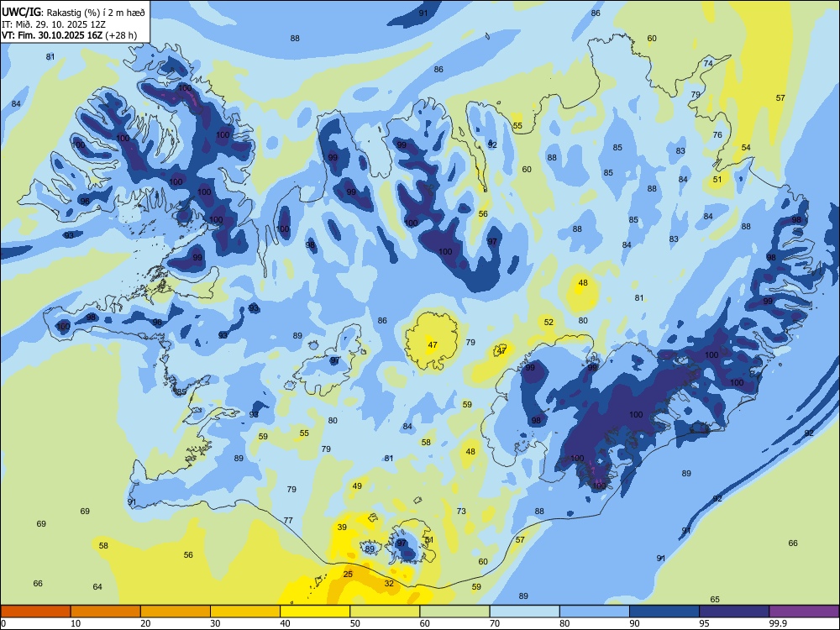Click the legend tick label '10'
Image resolution: width=840 pixels, height=630 pixels.
coord(76,623)
